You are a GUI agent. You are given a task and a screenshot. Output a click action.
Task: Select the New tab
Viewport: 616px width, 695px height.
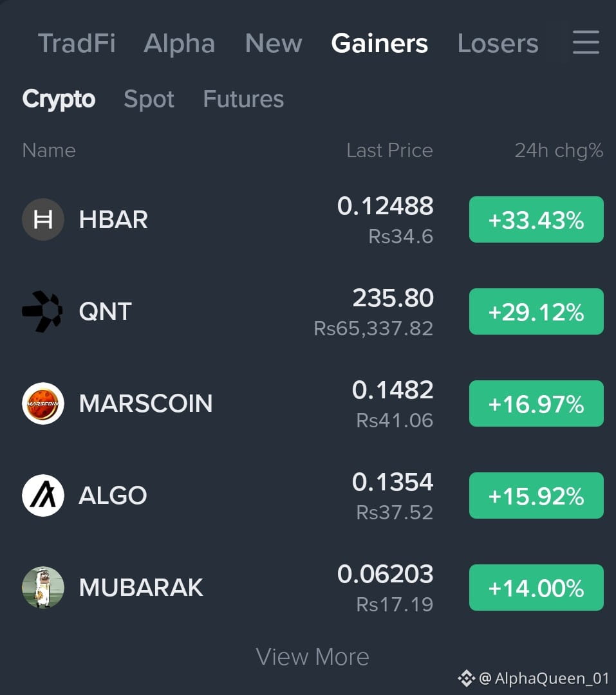(274, 44)
